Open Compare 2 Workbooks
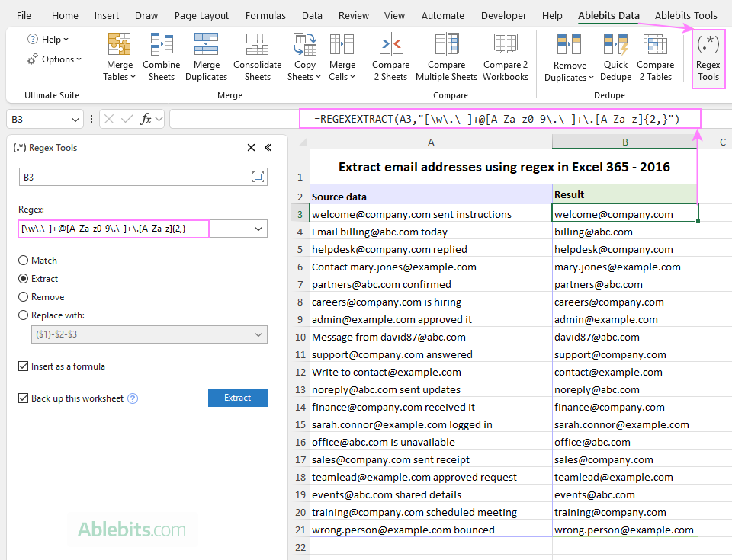 506,57
